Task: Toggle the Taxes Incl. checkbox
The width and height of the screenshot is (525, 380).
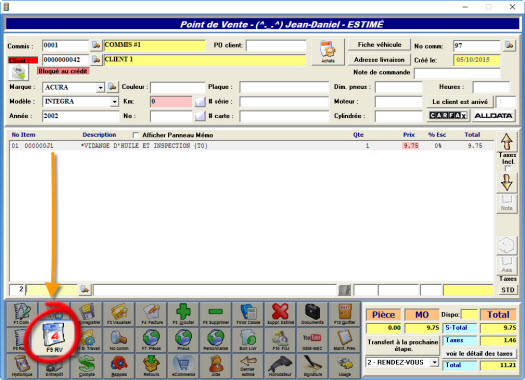Action: click(508, 168)
